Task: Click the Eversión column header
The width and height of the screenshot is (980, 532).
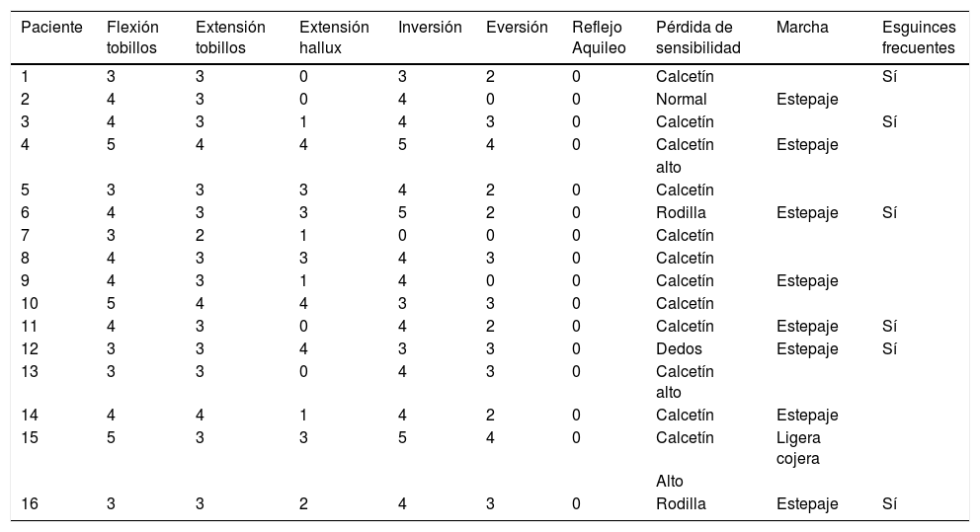Action: pyautogui.click(x=517, y=28)
